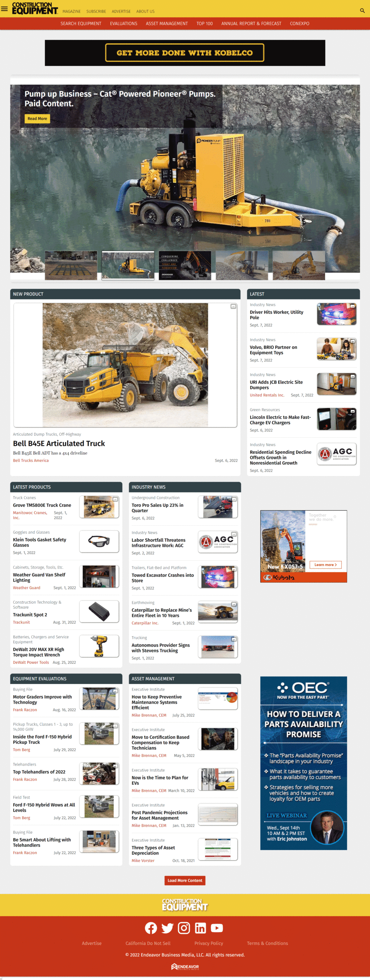Open Weather Guard Van Shelf Lighting
Image resolution: width=370 pixels, height=980 pixels.
[x=39, y=577]
